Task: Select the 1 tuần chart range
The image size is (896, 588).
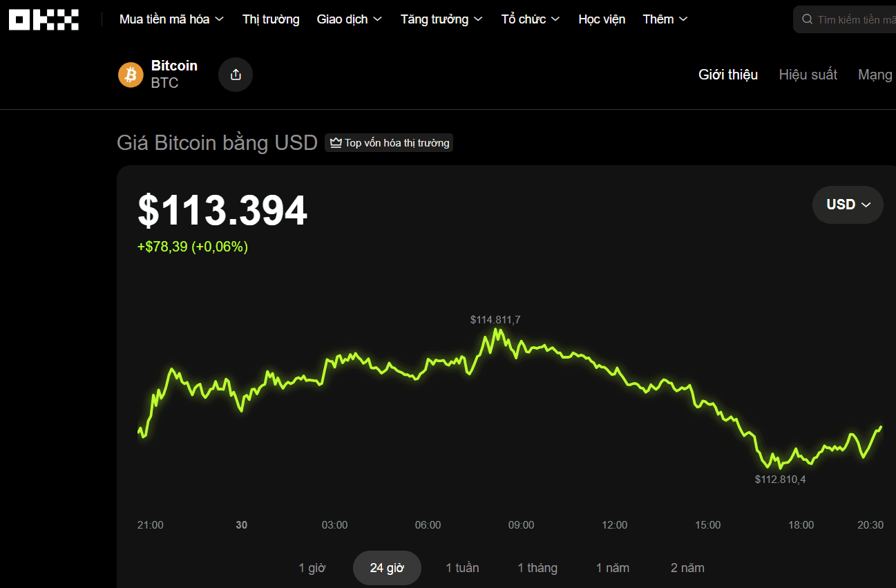Action: coord(462,568)
